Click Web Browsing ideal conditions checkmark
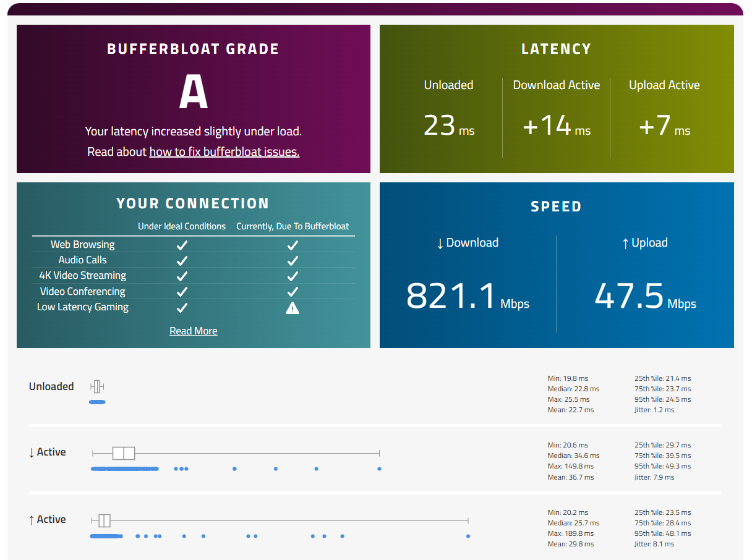Image resolution: width=752 pixels, height=560 pixels. click(182, 245)
